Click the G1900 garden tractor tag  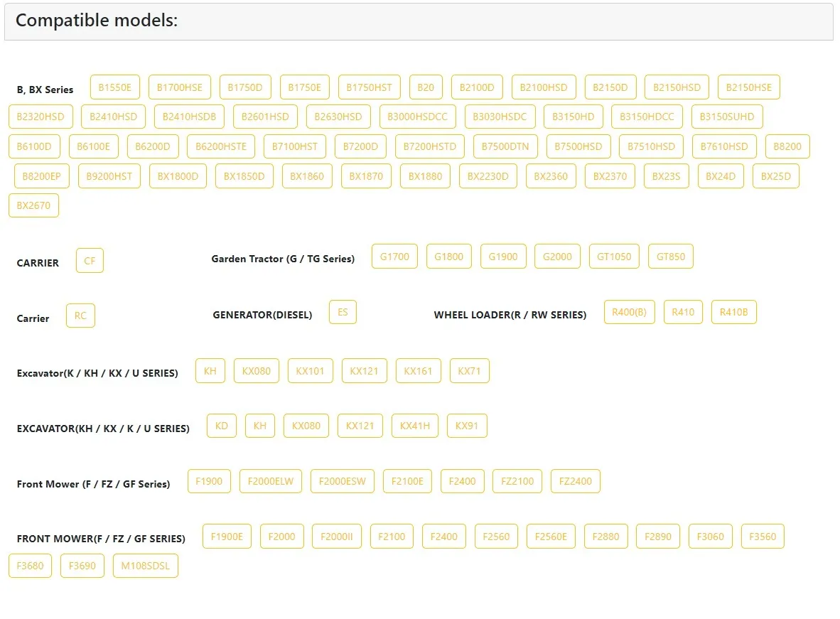[x=503, y=257]
